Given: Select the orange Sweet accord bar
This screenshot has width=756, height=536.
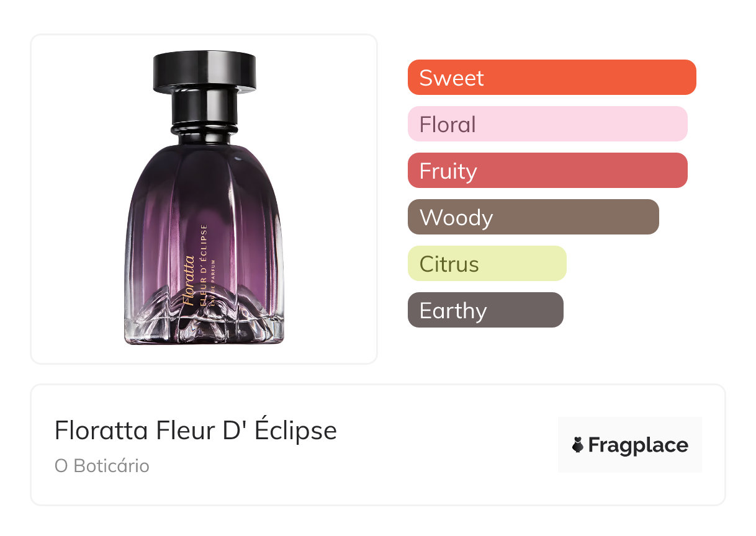Looking at the screenshot, I should [x=551, y=78].
